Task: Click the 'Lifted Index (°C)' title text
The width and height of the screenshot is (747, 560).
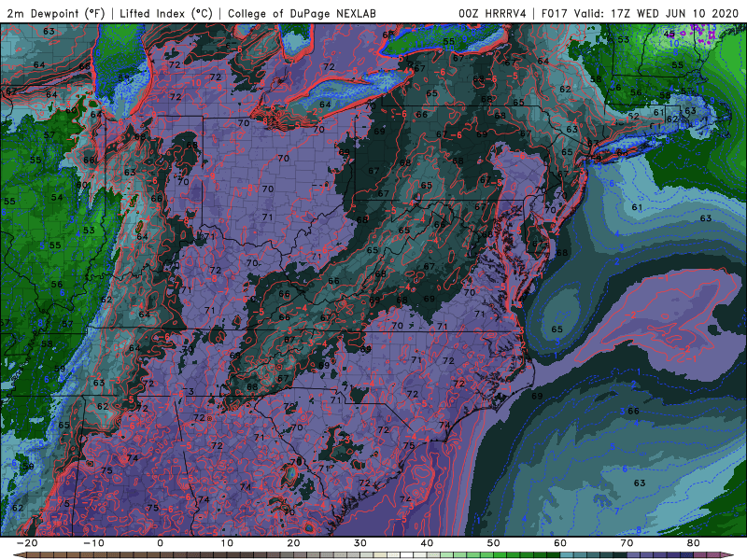Action: pos(166,13)
